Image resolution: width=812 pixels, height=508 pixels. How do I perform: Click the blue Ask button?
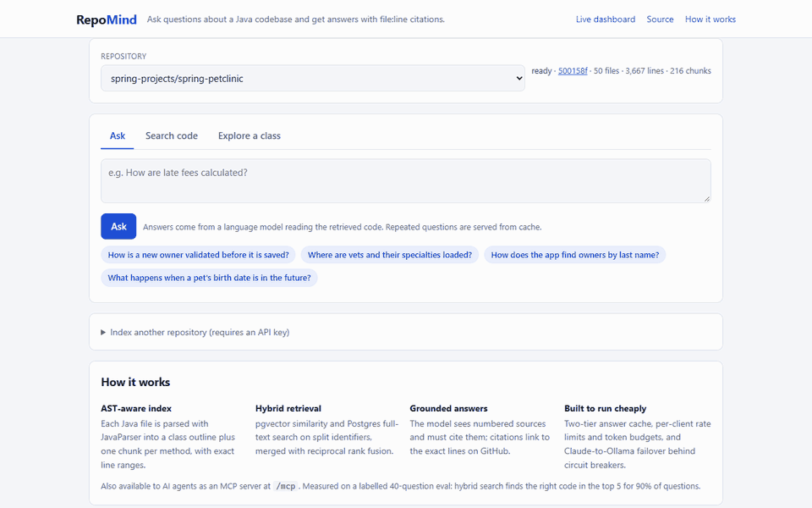click(118, 227)
